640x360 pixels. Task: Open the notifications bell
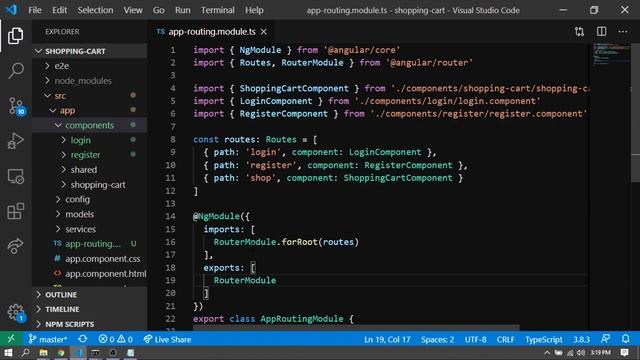coord(625,339)
